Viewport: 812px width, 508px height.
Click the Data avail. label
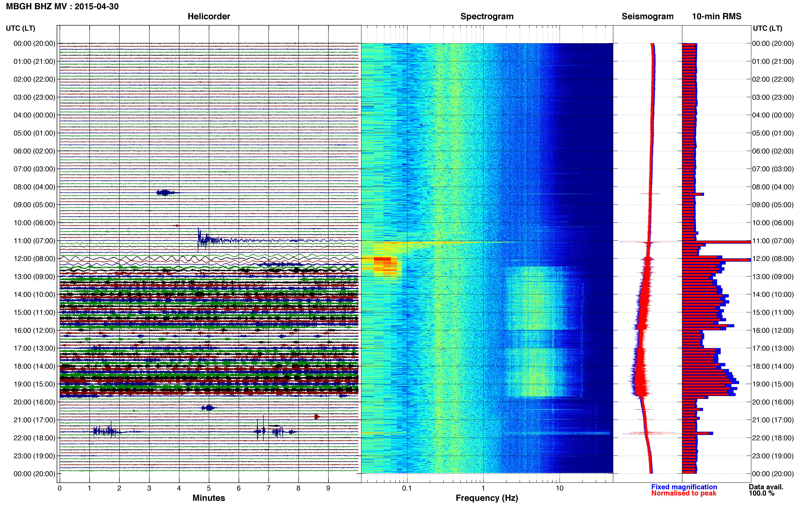click(x=766, y=487)
